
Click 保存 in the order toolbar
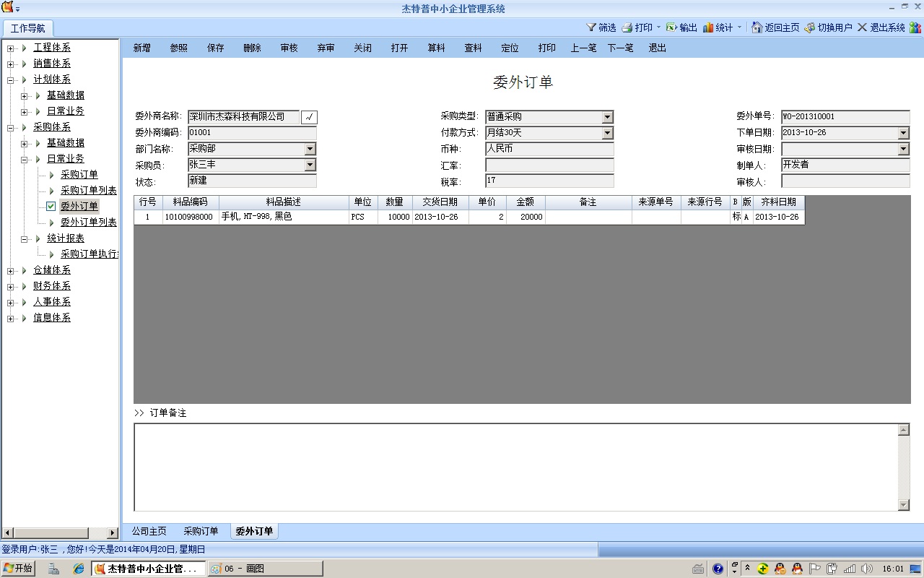[215, 48]
